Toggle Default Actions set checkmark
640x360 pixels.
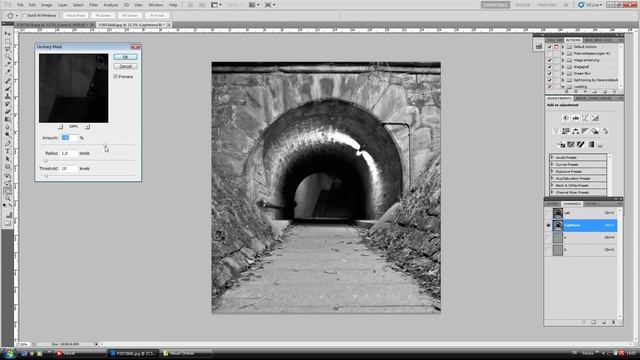tap(549, 47)
